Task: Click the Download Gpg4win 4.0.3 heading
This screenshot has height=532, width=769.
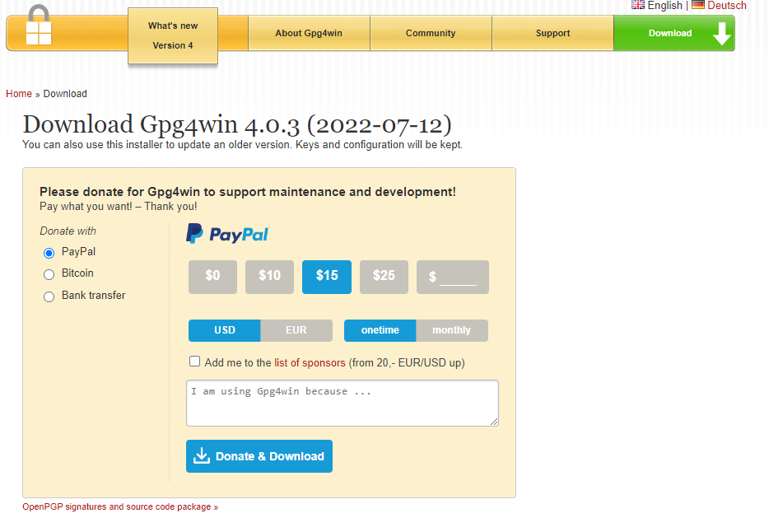Action: (x=237, y=124)
